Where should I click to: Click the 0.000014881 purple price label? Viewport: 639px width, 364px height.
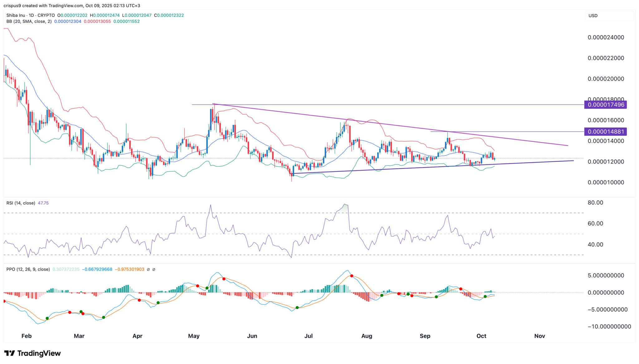tap(606, 132)
